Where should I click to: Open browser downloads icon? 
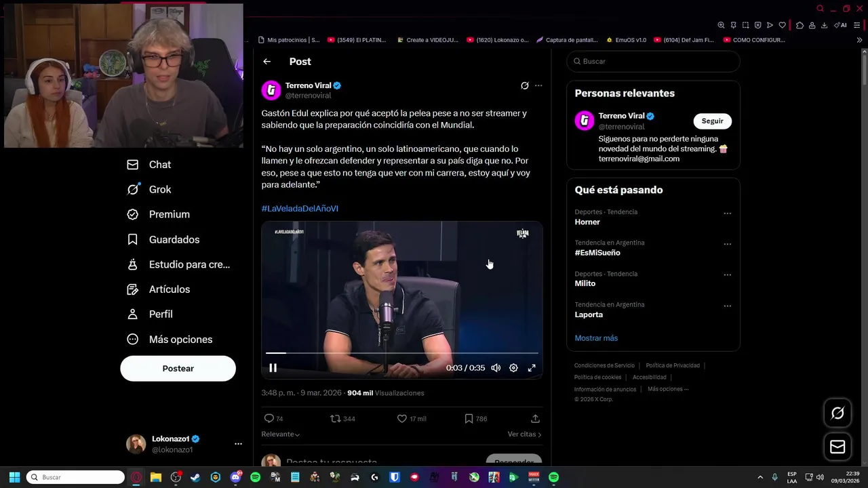tap(824, 25)
